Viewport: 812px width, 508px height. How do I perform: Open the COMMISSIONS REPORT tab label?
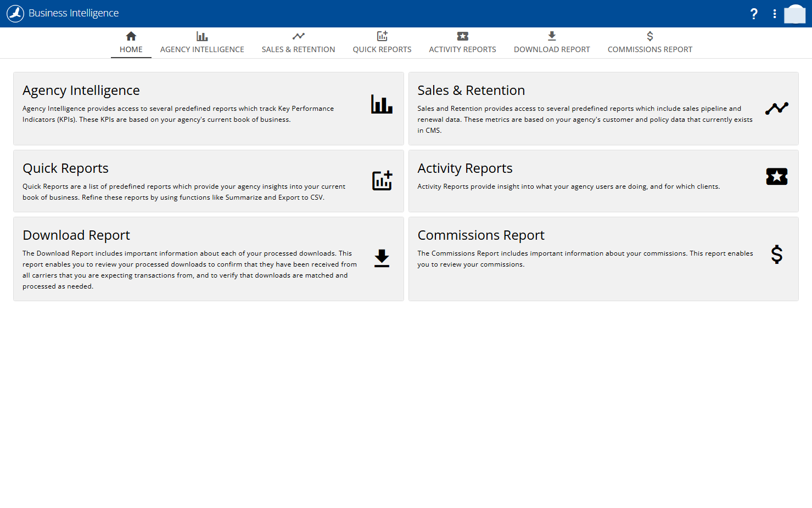(650, 49)
